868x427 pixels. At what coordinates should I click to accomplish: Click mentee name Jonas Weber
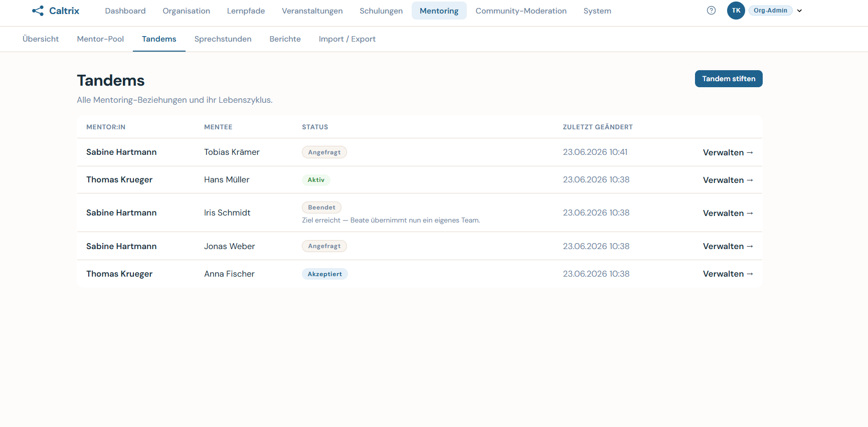pos(229,246)
